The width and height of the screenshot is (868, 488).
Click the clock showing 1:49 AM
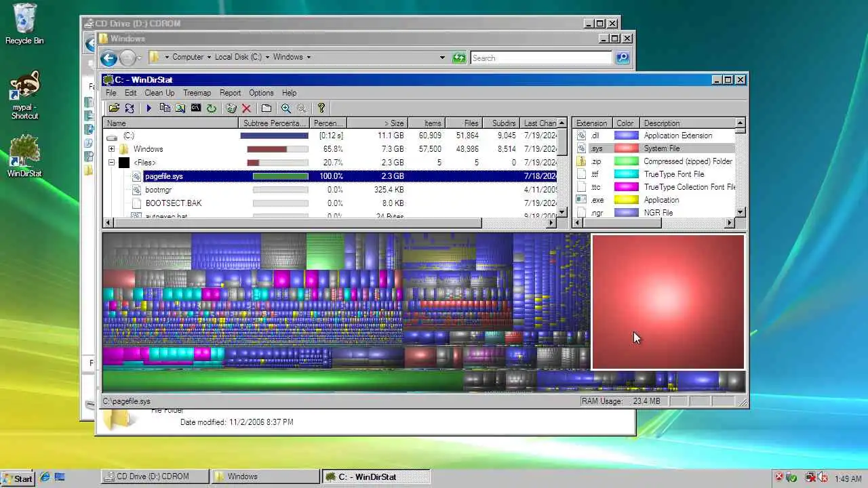click(x=848, y=479)
